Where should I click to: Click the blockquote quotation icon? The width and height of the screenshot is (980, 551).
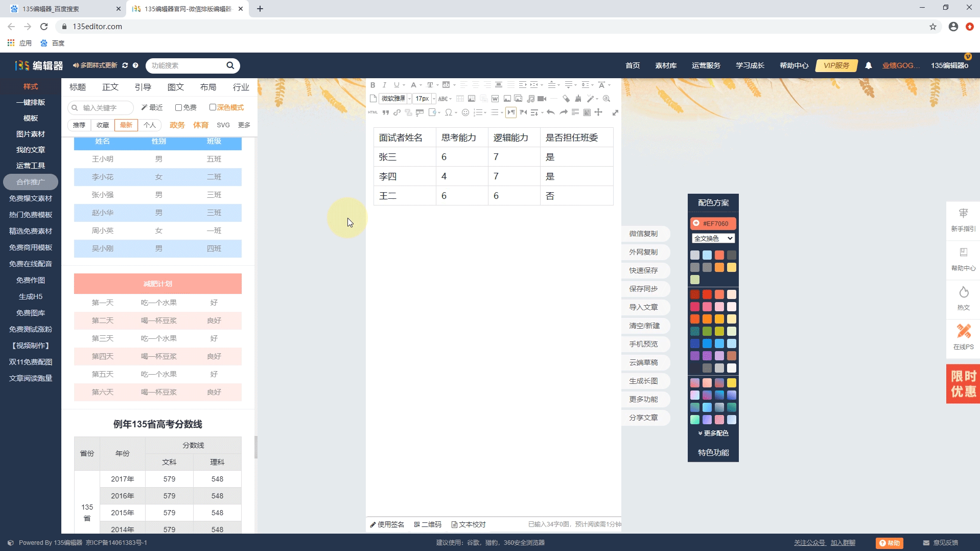click(385, 112)
